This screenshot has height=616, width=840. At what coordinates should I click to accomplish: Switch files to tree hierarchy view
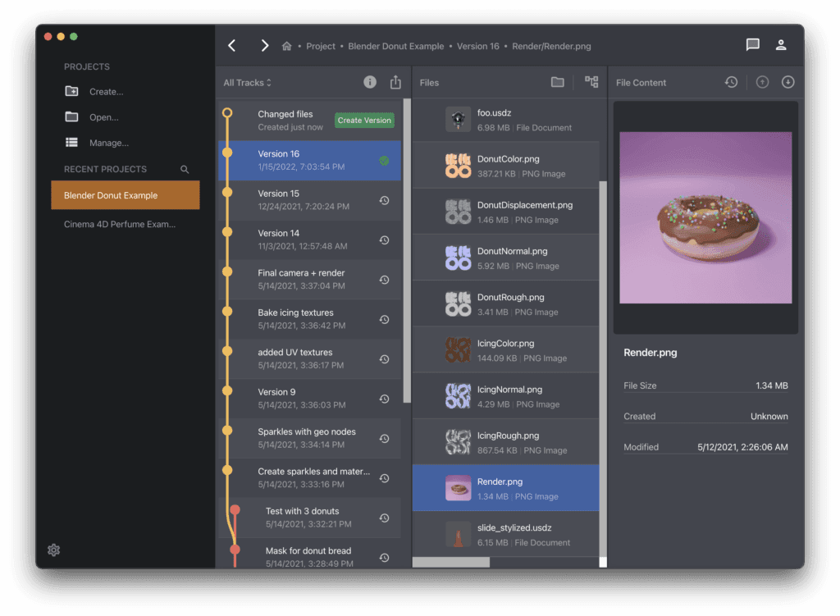point(591,82)
